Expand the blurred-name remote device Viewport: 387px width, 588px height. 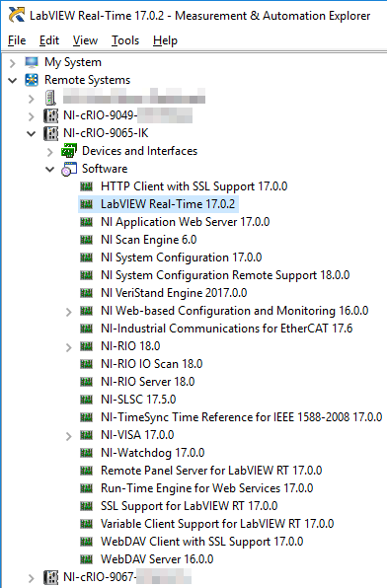[x=32, y=99]
